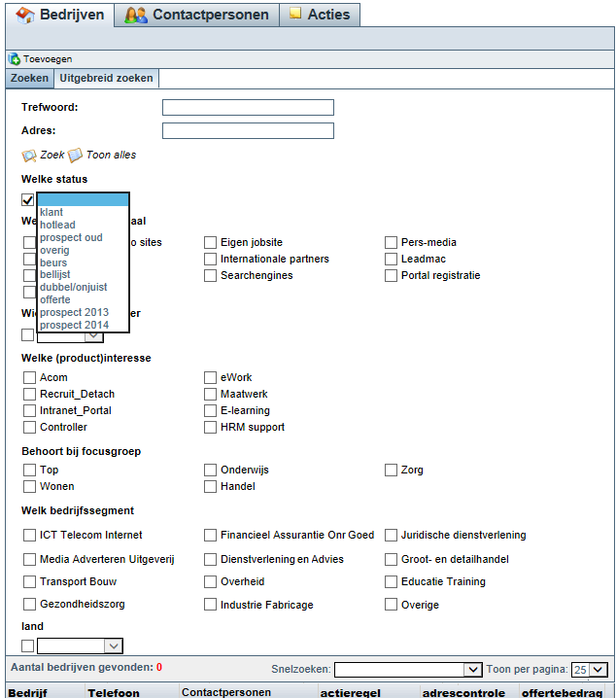Check the Acom checkbox
The height and width of the screenshot is (698, 616).
tap(29, 378)
